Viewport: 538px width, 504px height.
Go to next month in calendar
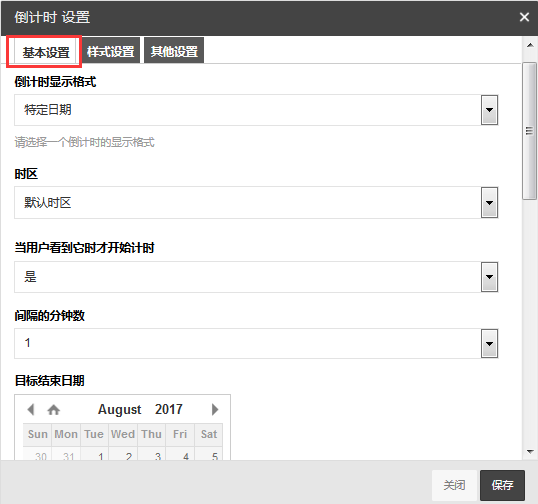tap(215, 409)
